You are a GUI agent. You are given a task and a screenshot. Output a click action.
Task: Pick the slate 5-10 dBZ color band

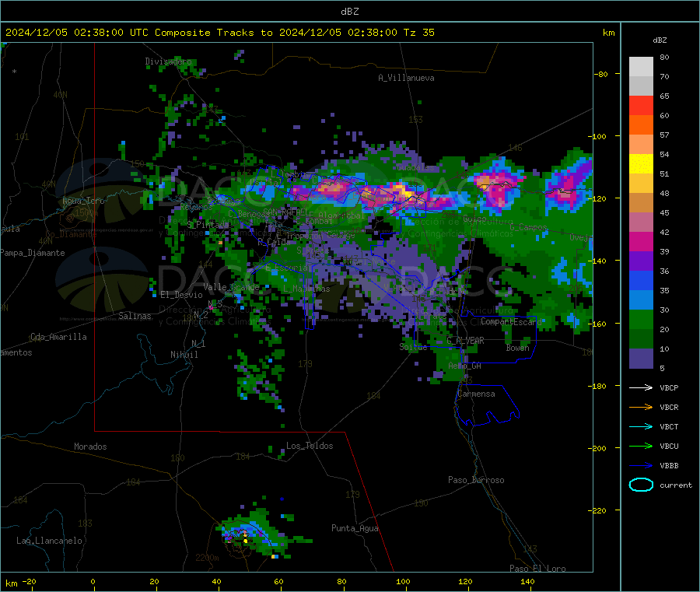[x=641, y=359]
